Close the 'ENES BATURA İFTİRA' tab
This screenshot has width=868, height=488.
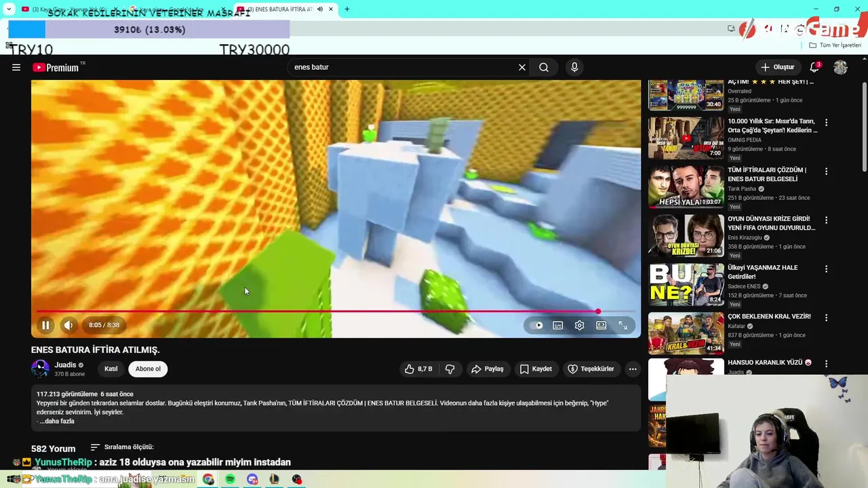coord(331,9)
